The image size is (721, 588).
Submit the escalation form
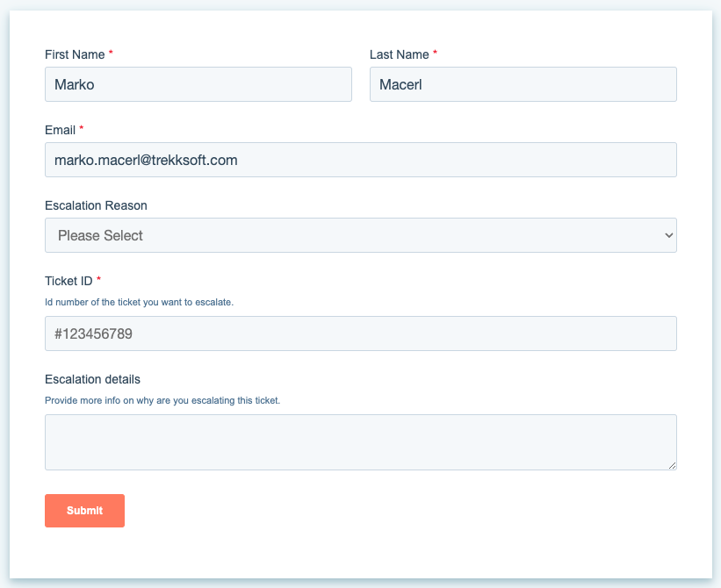(84, 511)
